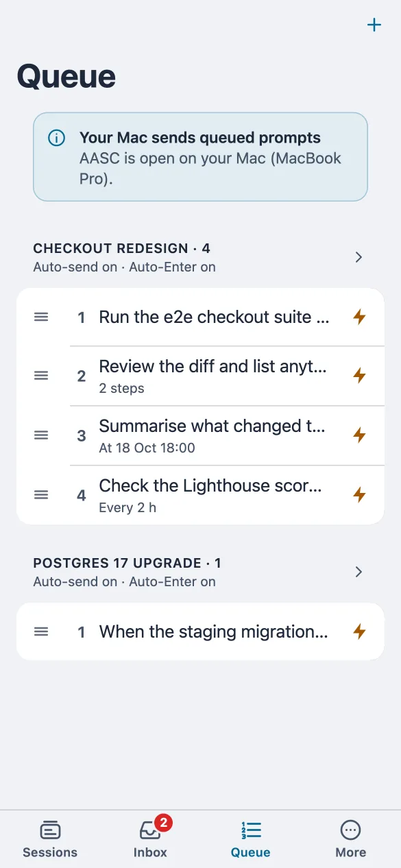The width and height of the screenshot is (401, 868).
Task: Open the More tab
Action: point(350,839)
